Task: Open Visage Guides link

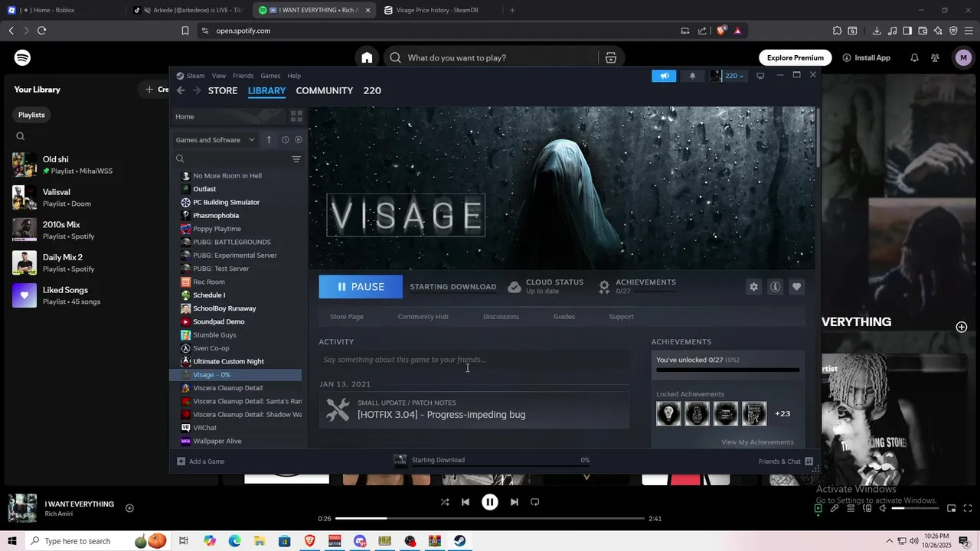Action: (564, 317)
